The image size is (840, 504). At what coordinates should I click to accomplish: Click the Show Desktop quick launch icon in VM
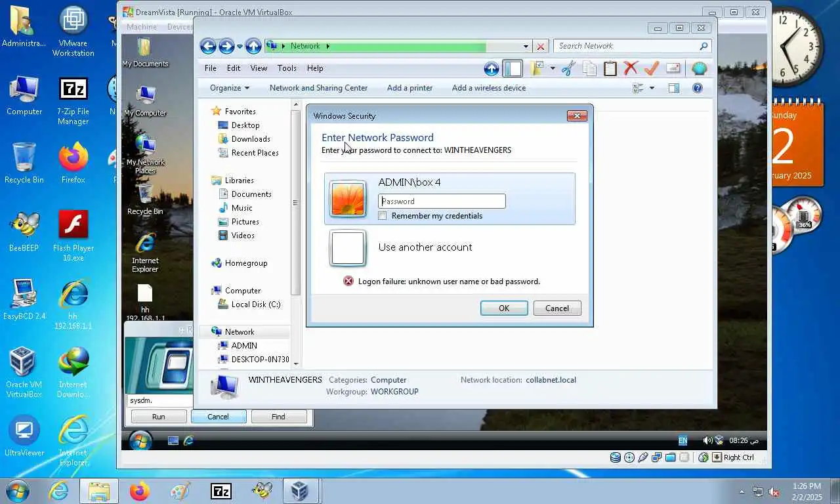pyautogui.click(x=173, y=441)
